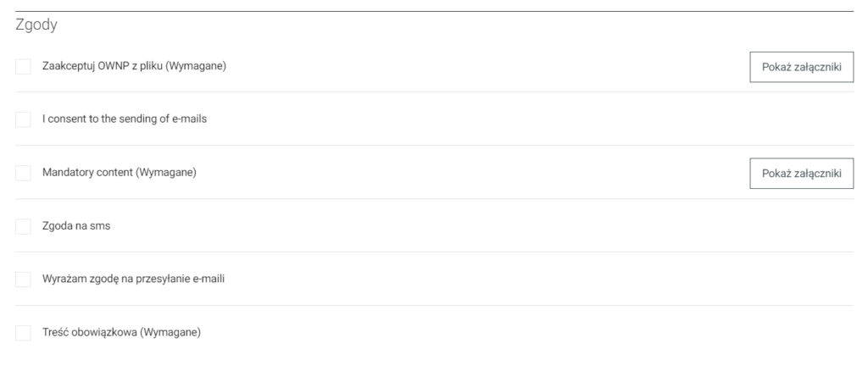Toggle the Zgoda na sms checkbox
This screenshot has height=382, width=868.
pos(24,226)
